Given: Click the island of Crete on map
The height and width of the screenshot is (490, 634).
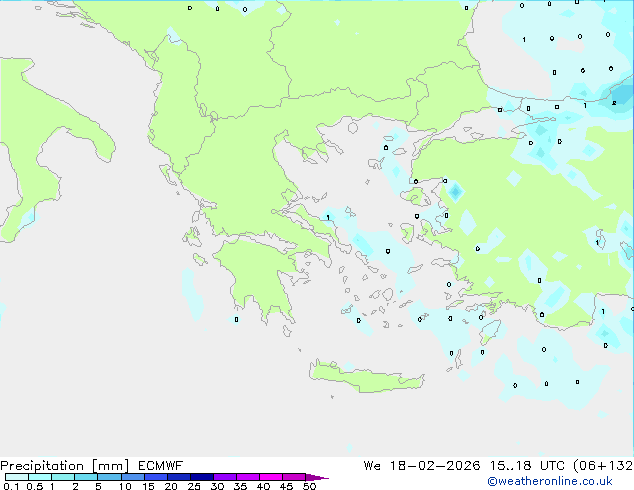Looking at the screenshot, I should tap(366, 378).
